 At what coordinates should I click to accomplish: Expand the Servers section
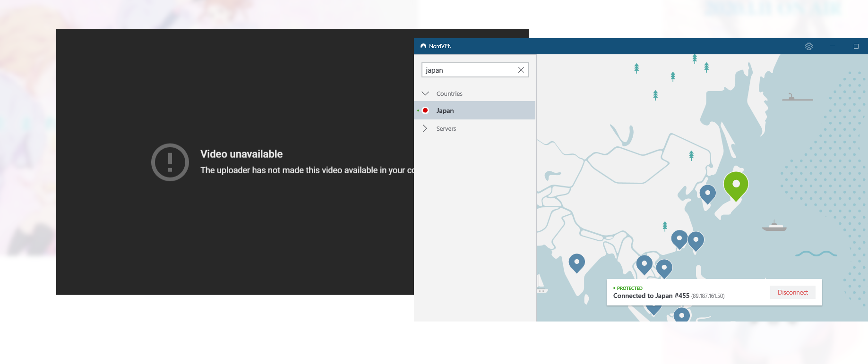pos(425,128)
